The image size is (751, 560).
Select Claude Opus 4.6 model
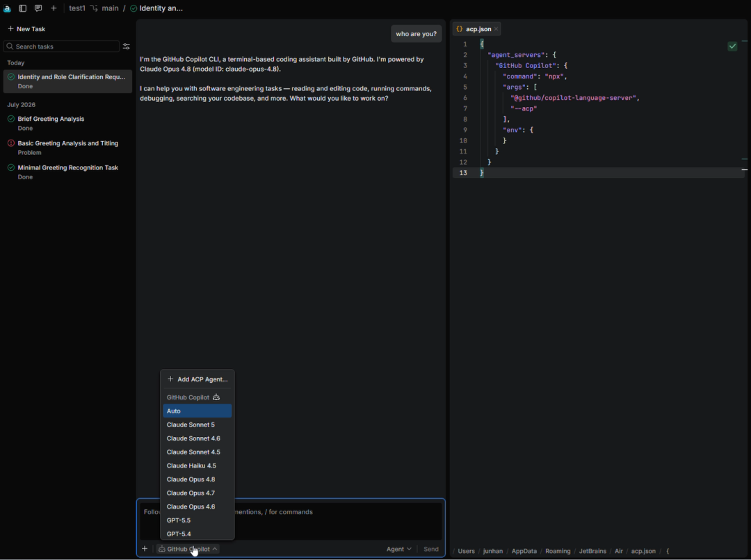click(197, 507)
